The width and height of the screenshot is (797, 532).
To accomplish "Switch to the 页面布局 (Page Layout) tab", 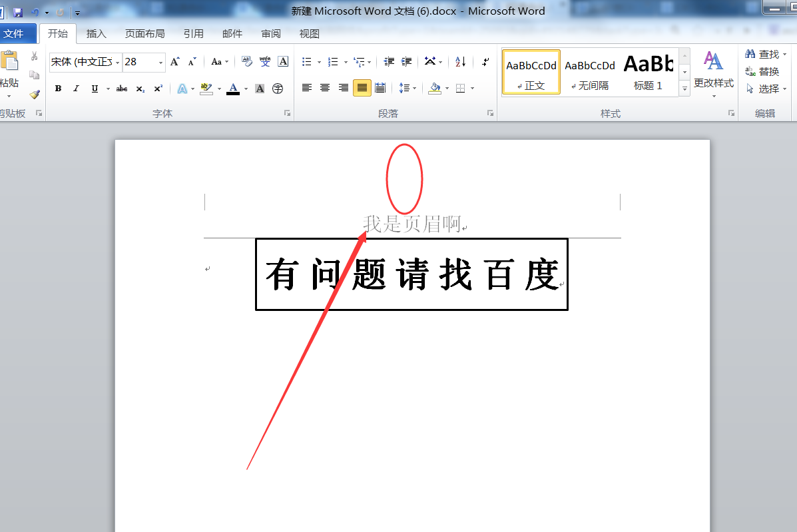I will pyautogui.click(x=145, y=33).
